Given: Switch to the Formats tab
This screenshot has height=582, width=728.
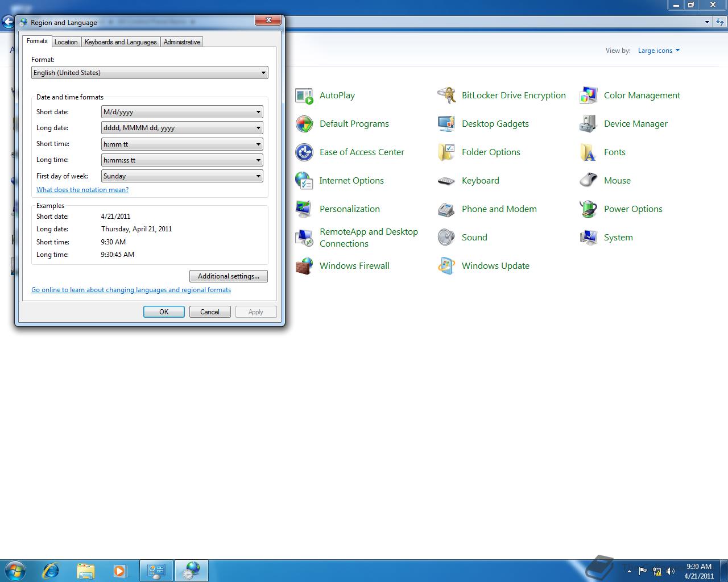Looking at the screenshot, I should coord(37,41).
